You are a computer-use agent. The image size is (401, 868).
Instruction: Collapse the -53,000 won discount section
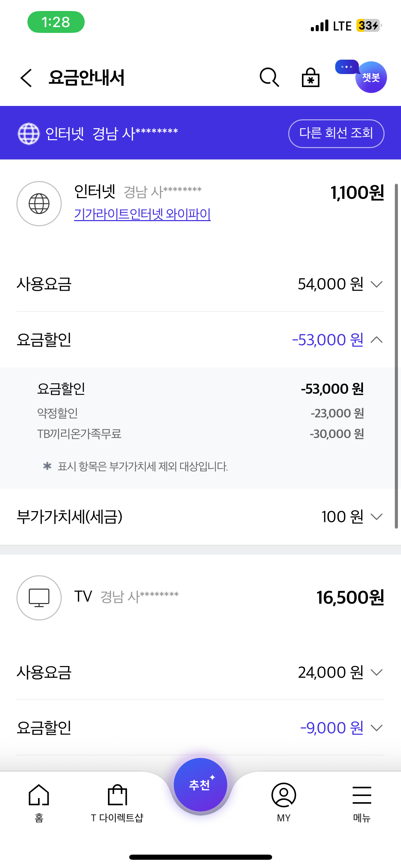coord(376,340)
